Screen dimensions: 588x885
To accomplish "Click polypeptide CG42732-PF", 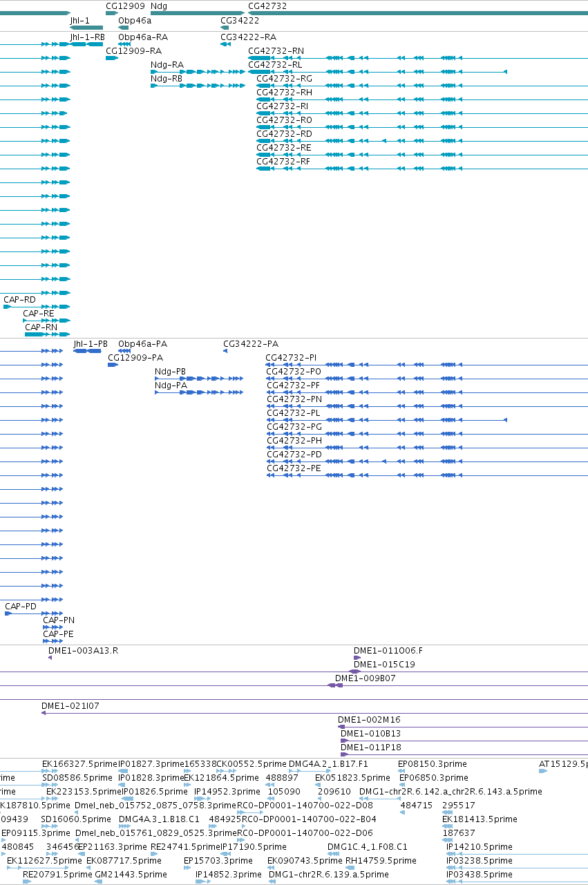I will tap(293, 385).
